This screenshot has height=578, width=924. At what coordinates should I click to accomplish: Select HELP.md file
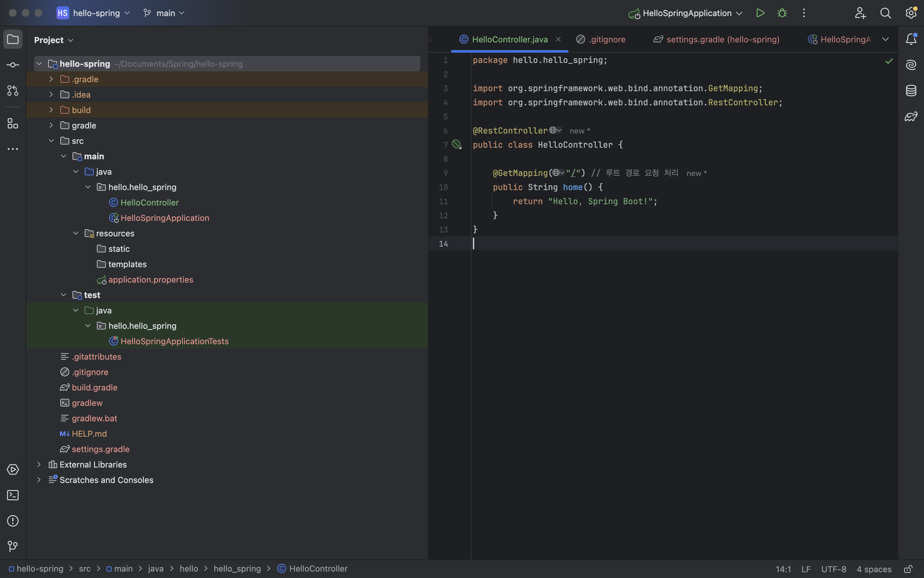point(89,433)
